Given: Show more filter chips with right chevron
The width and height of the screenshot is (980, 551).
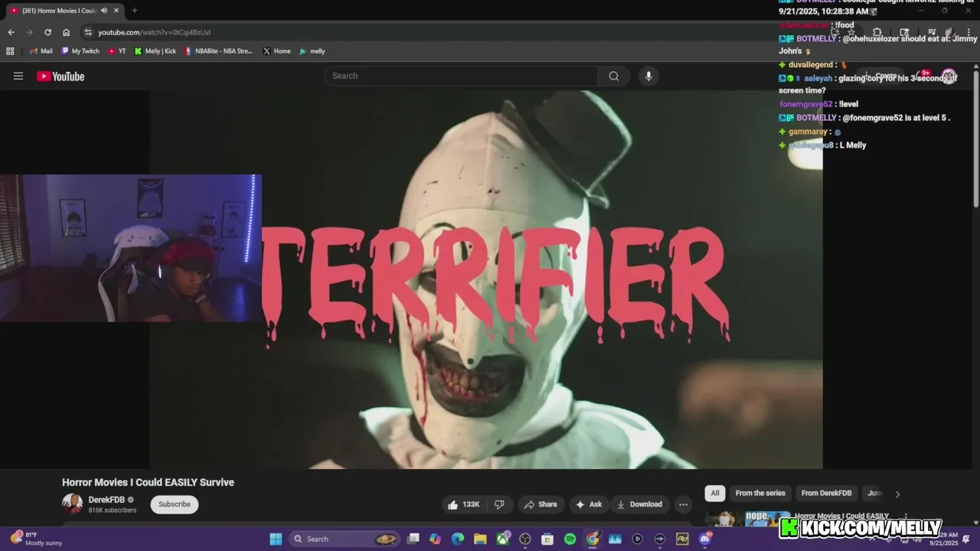Looking at the screenshot, I should 897,494.
